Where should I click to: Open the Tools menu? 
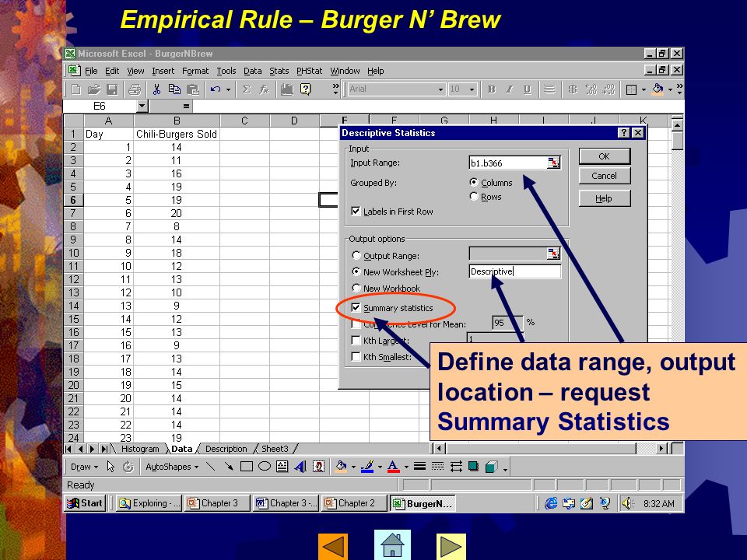[226, 71]
